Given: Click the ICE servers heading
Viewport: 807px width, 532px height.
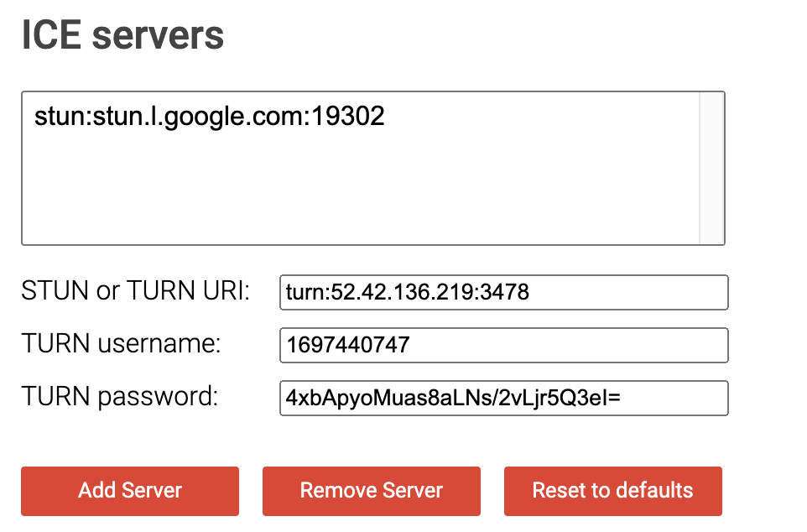Looking at the screenshot, I should pyautogui.click(x=122, y=35).
